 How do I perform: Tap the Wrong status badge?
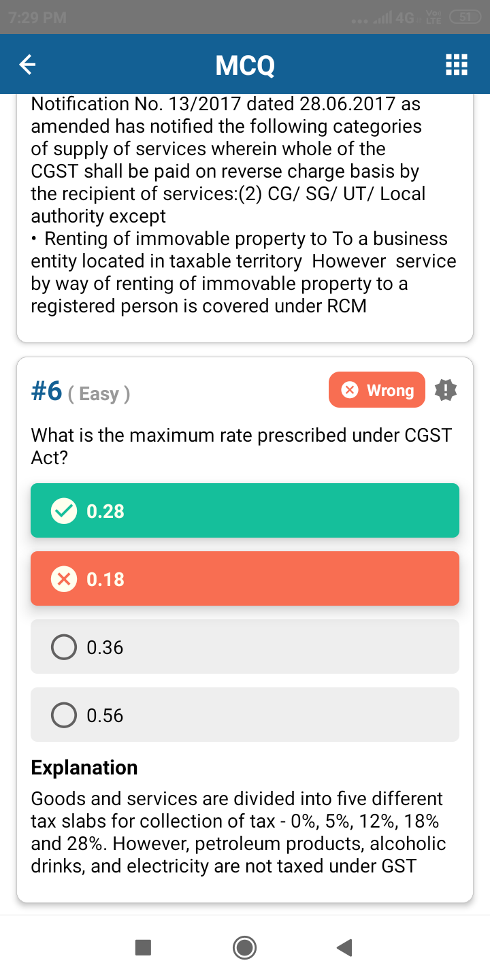click(x=377, y=390)
